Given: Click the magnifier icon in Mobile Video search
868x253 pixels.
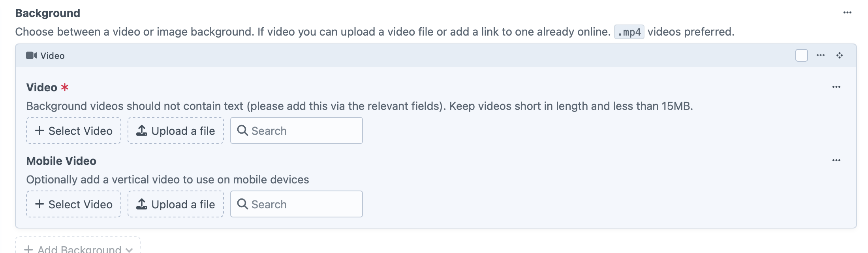Looking at the screenshot, I should click(242, 204).
